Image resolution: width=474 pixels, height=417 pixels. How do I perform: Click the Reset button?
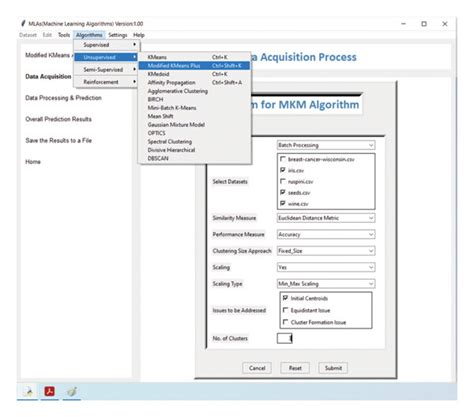pyautogui.click(x=295, y=368)
